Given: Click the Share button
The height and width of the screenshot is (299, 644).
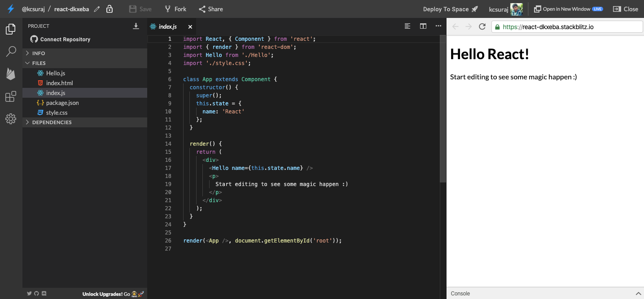Looking at the screenshot, I should (211, 9).
